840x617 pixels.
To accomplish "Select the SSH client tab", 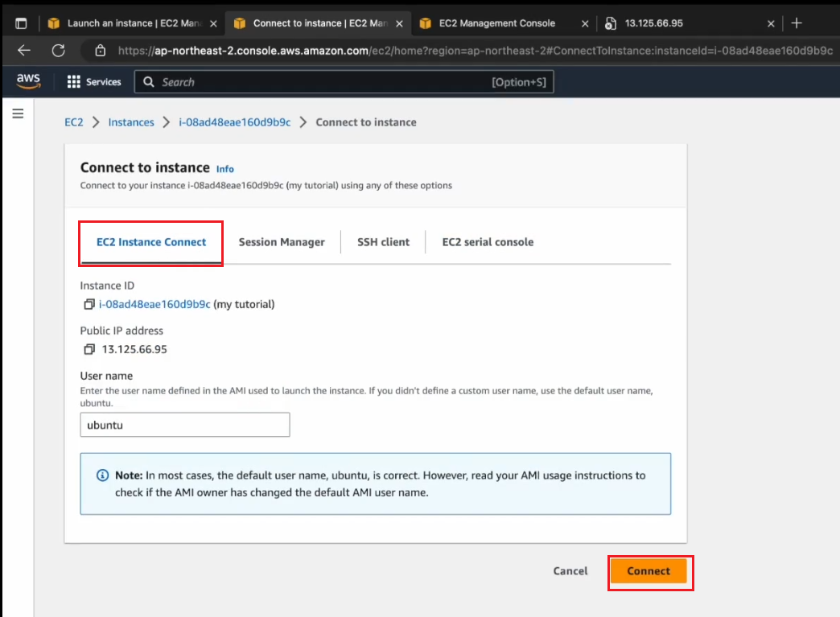I will 383,242.
